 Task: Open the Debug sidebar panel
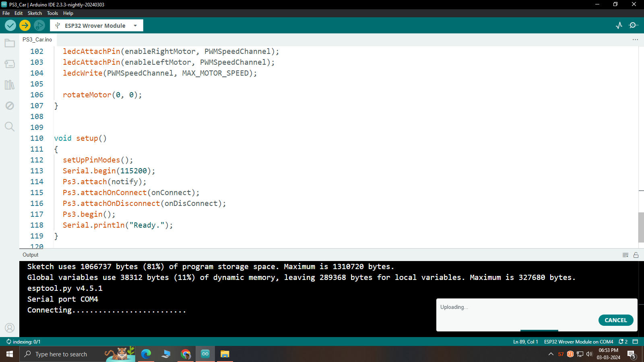[x=10, y=106]
